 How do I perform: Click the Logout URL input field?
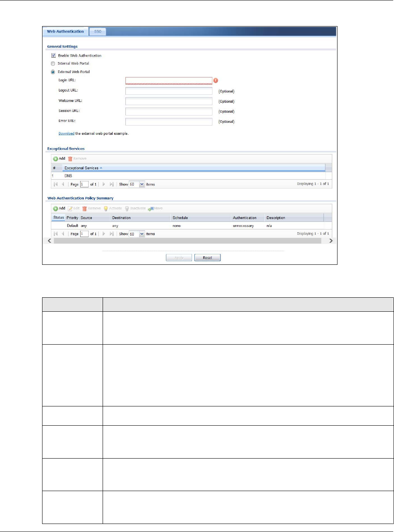[169, 91]
